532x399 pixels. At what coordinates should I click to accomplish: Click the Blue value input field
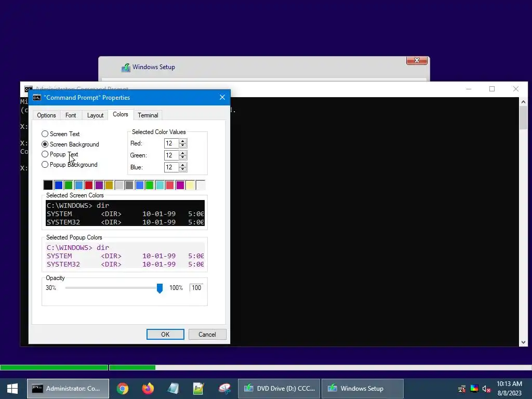[171, 167]
